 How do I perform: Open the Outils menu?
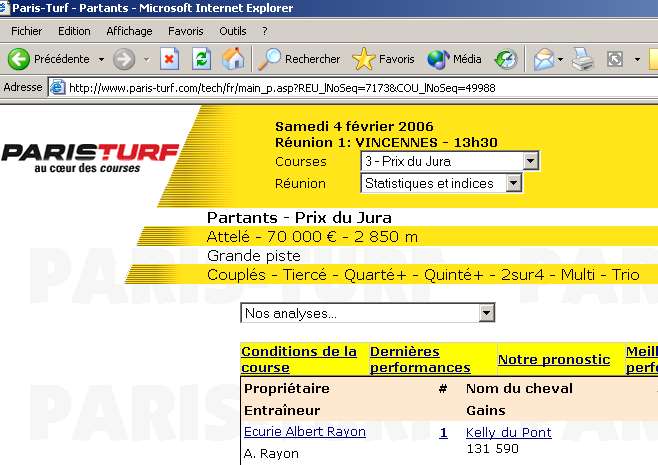pos(233,31)
